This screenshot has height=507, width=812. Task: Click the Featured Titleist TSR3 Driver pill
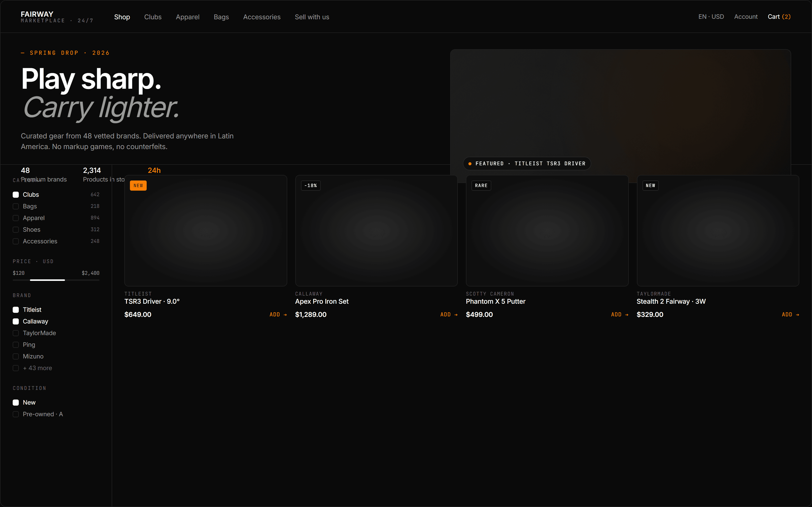point(527,164)
